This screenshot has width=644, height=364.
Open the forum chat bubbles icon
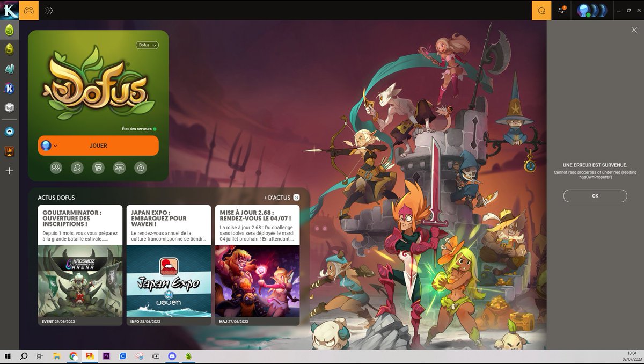pyautogui.click(x=77, y=168)
